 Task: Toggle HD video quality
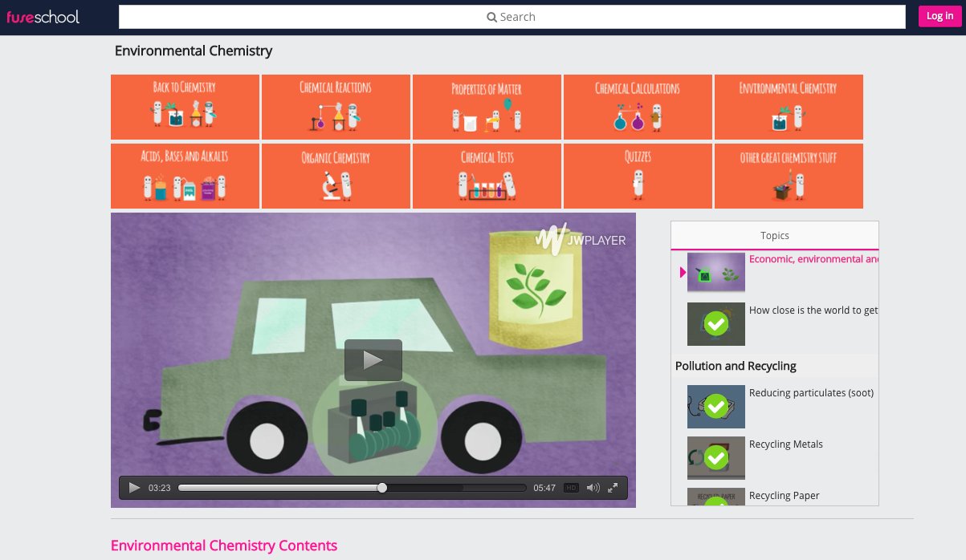(x=570, y=487)
